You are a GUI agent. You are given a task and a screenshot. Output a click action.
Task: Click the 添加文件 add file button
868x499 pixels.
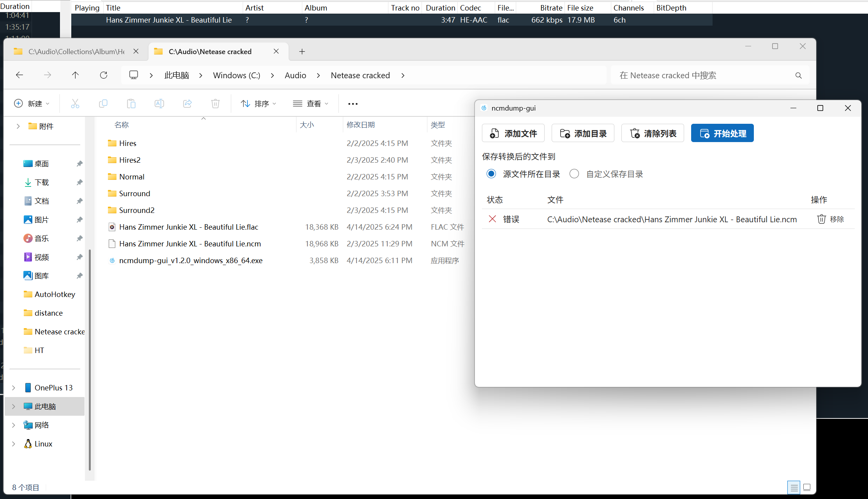513,134
